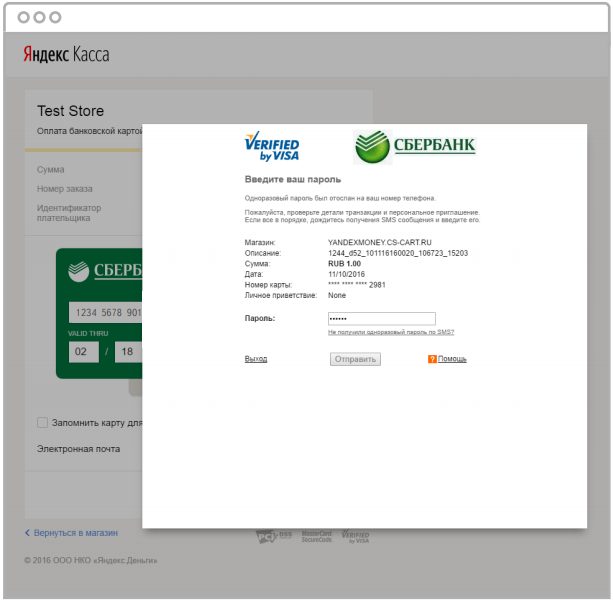The width and height of the screenshot is (613, 602).
Task: Click the 'Одноразовый пароль был отослан' message
Action: (x=340, y=198)
